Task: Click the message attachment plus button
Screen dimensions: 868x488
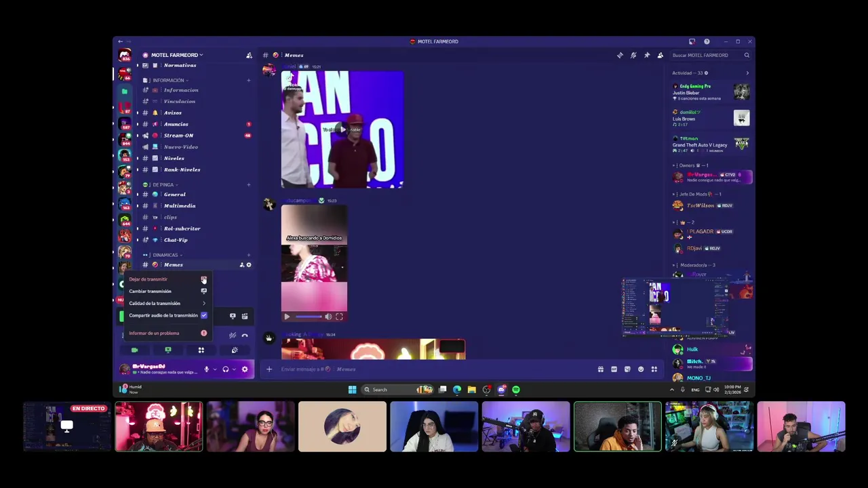Action: click(269, 369)
